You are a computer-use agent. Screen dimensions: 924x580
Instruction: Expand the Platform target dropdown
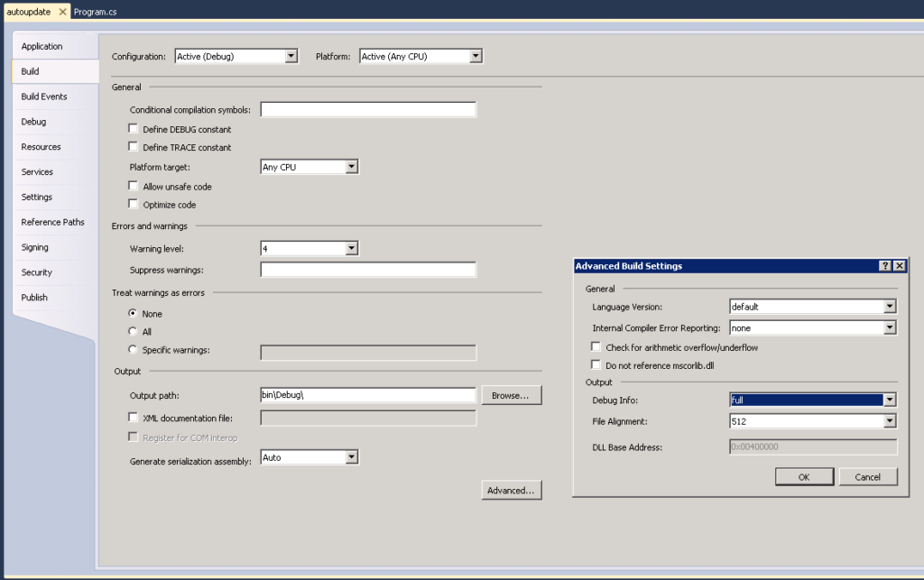[x=352, y=167]
